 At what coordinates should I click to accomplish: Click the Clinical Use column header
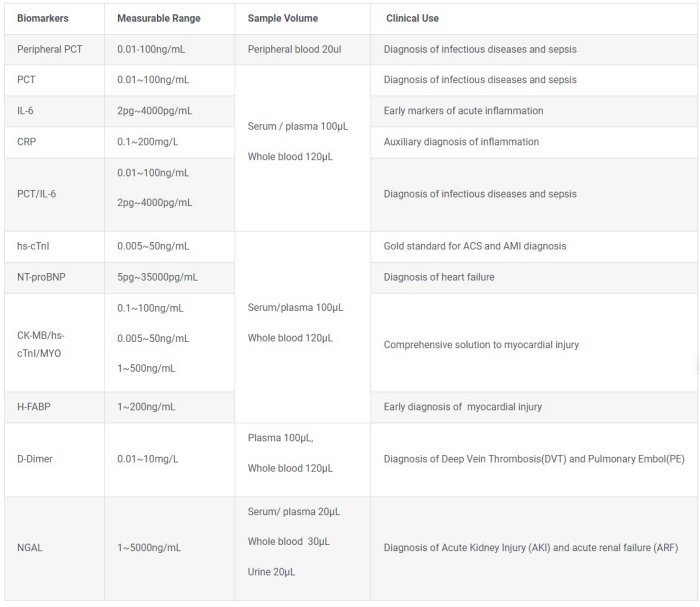pos(412,18)
